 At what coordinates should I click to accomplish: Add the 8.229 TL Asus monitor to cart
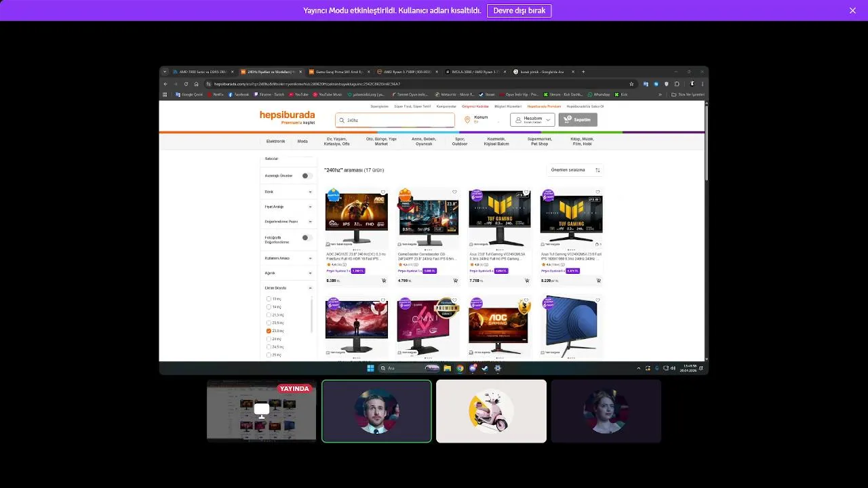point(599,281)
